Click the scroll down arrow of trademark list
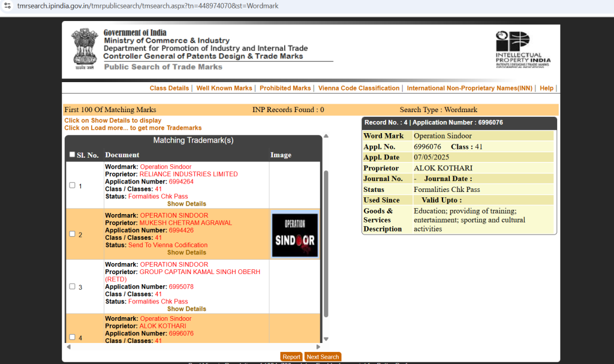The image size is (614, 364). pos(326,339)
